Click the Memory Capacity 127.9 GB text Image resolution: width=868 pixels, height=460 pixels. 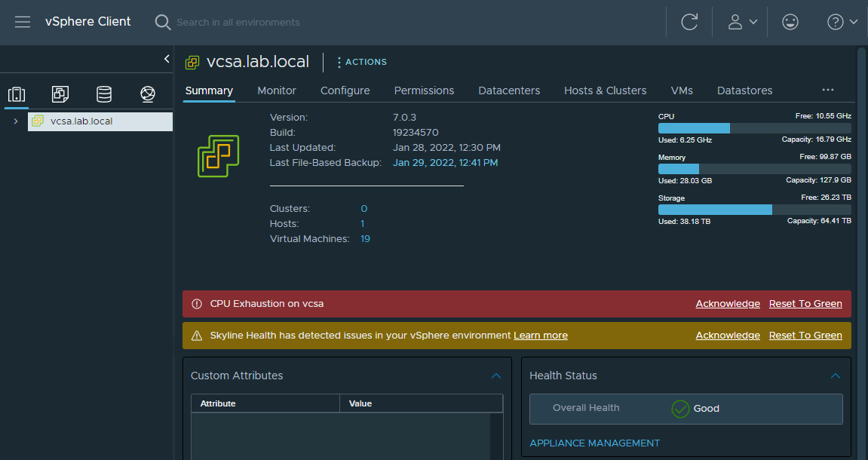819,180
